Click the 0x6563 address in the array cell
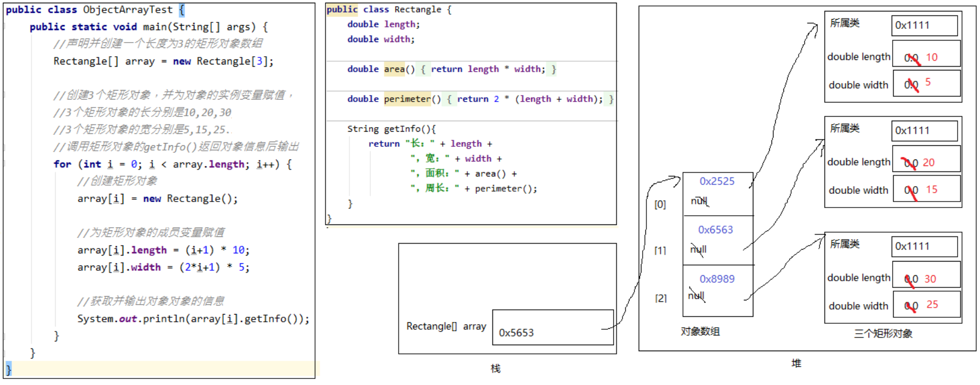Viewport: 980px width, 385px height. [x=715, y=230]
